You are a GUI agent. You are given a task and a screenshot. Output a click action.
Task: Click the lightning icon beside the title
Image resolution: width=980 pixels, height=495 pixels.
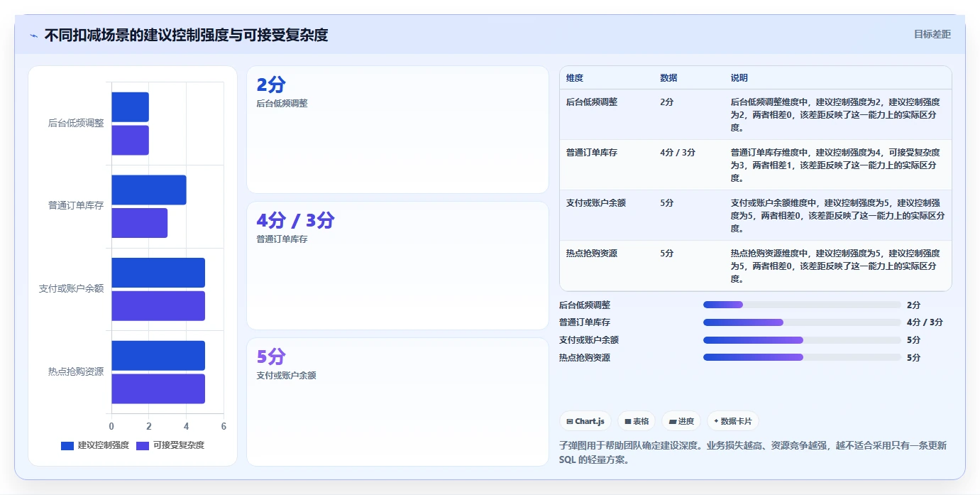(x=33, y=36)
